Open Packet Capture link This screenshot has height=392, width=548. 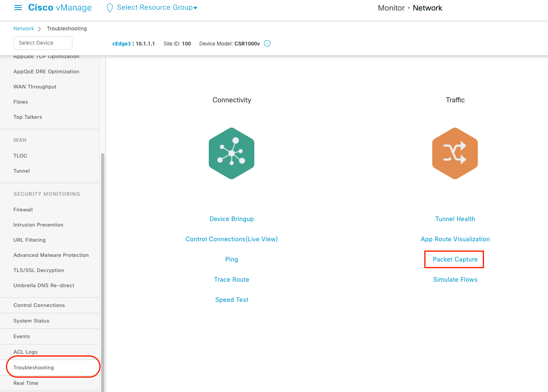tap(455, 259)
